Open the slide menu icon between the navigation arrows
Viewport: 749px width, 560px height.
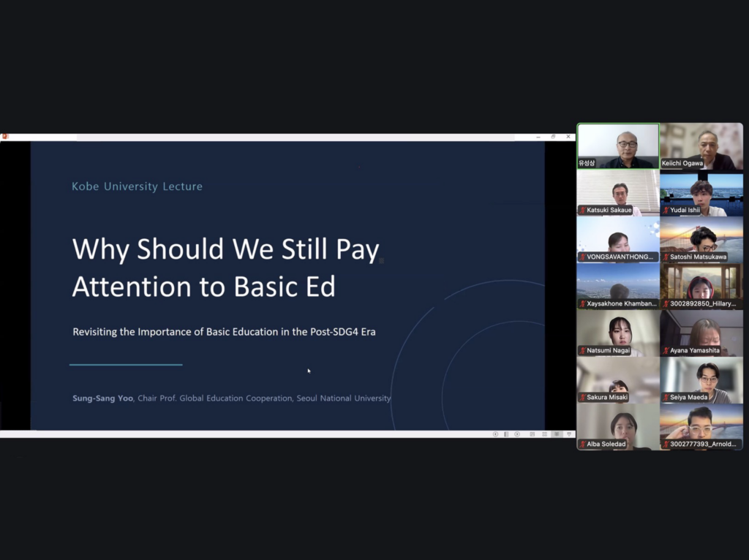click(x=506, y=434)
